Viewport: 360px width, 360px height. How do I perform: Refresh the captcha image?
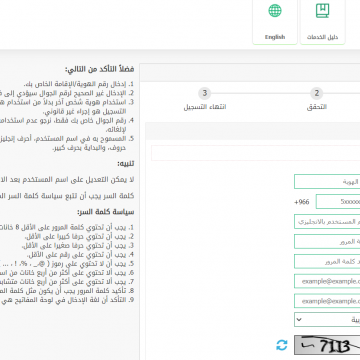point(282,345)
